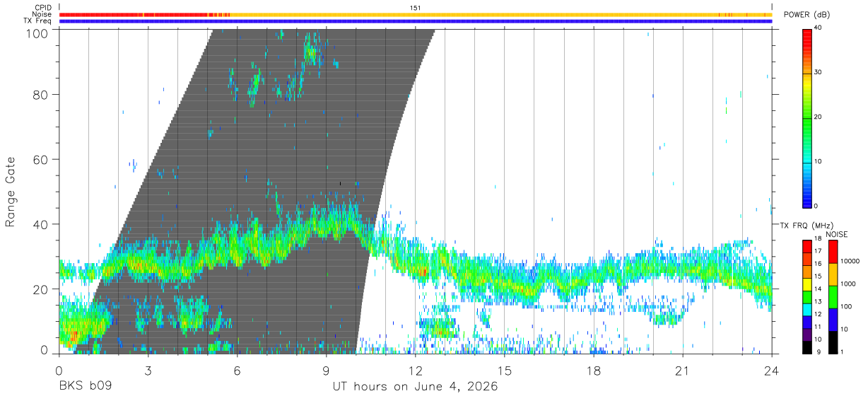Click the "TX Freq" row label above the plot
The height and width of the screenshot is (401, 868).
point(37,21)
